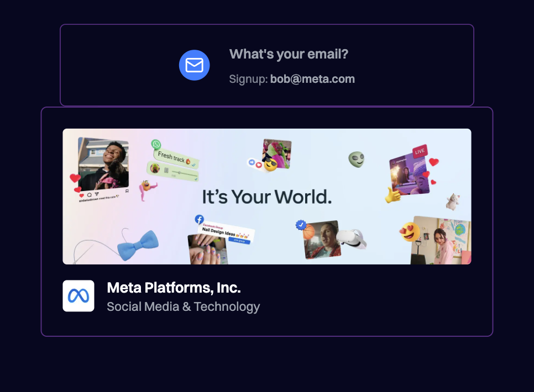Click the "Fresh track" chat bubble
The width and height of the screenshot is (534, 392).
click(x=176, y=158)
